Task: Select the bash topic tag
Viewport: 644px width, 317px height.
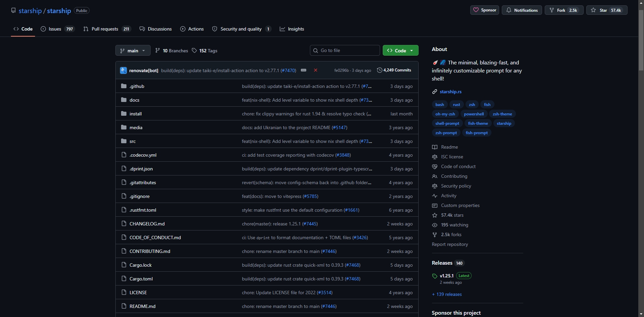Action: coord(440,105)
